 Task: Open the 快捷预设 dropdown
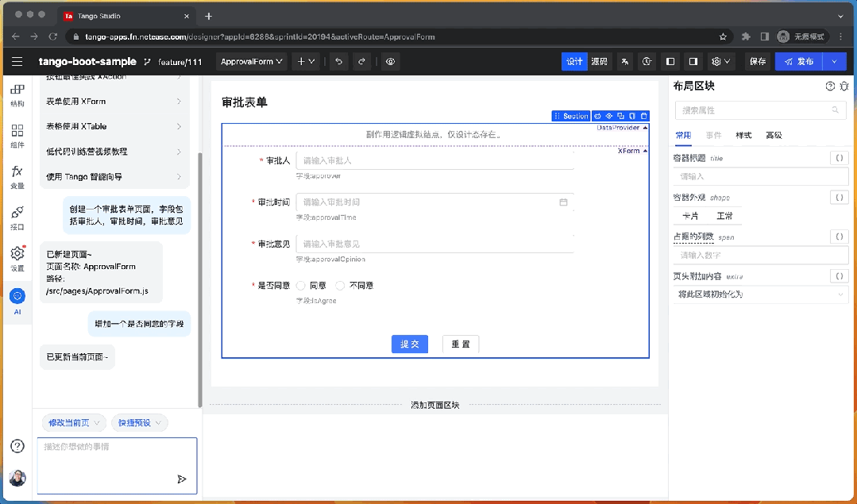click(139, 422)
